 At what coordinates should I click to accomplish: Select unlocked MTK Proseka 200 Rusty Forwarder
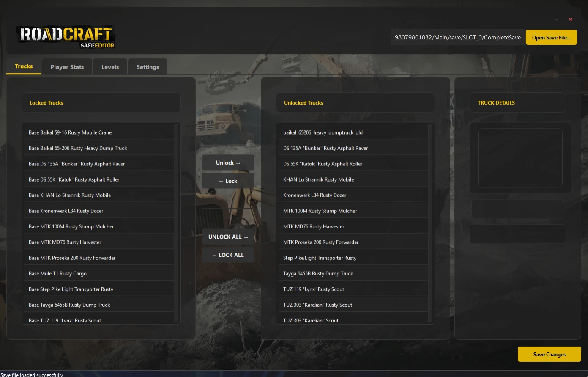click(353, 242)
